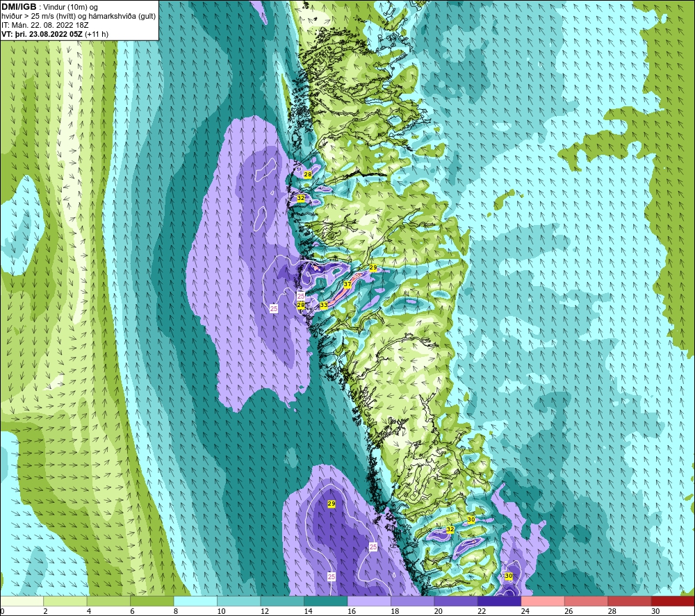Click the legend scale number 8
Screen dimensions: 695x616
click(176, 611)
